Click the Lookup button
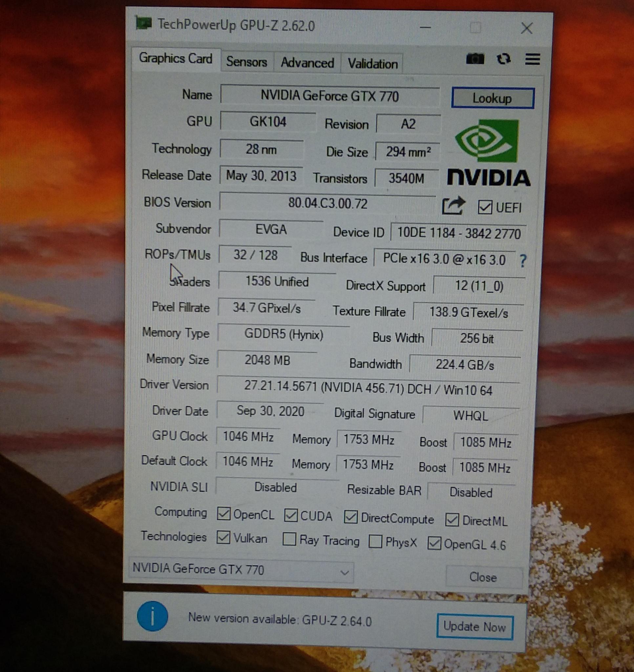The width and height of the screenshot is (634, 672). (493, 98)
